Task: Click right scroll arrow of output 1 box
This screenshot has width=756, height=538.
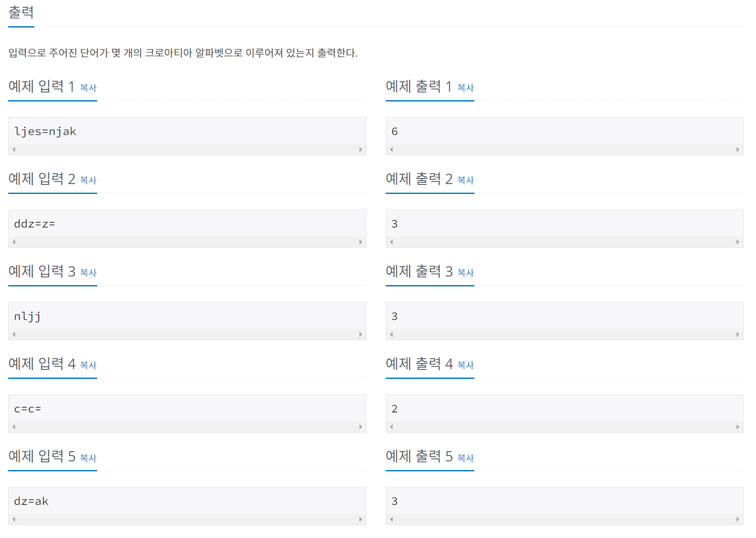Action: [738, 150]
